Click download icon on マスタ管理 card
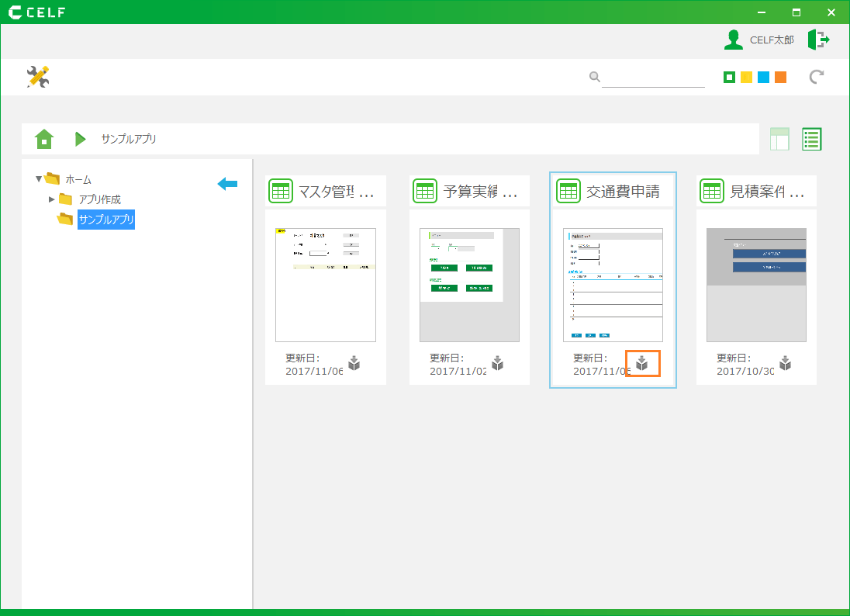The width and height of the screenshot is (850, 616). 354,363
